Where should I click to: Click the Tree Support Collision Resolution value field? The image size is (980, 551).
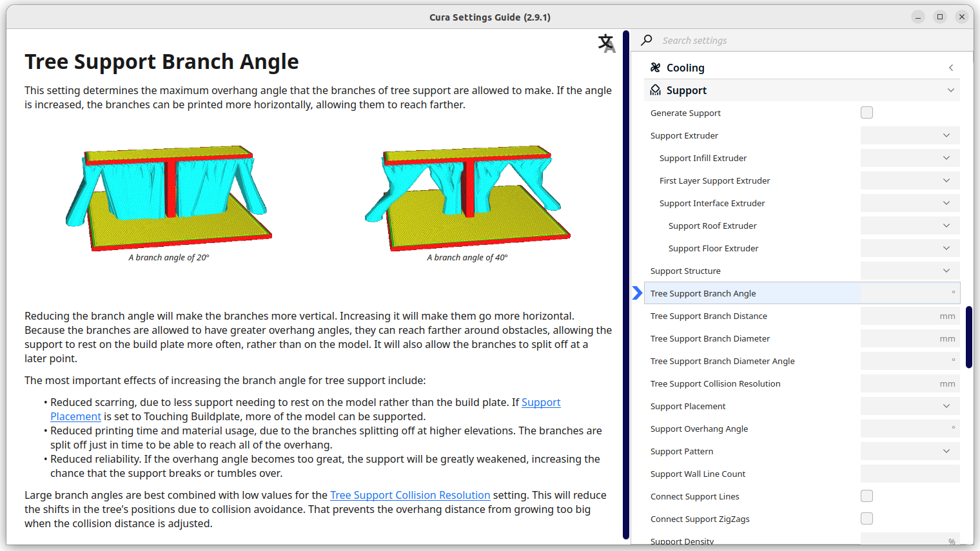click(910, 383)
